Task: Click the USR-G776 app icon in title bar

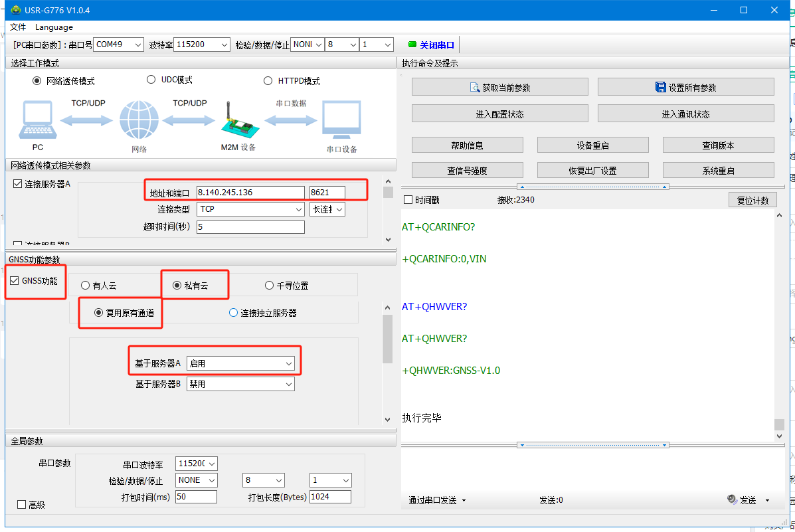Action: (x=16, y=10)
